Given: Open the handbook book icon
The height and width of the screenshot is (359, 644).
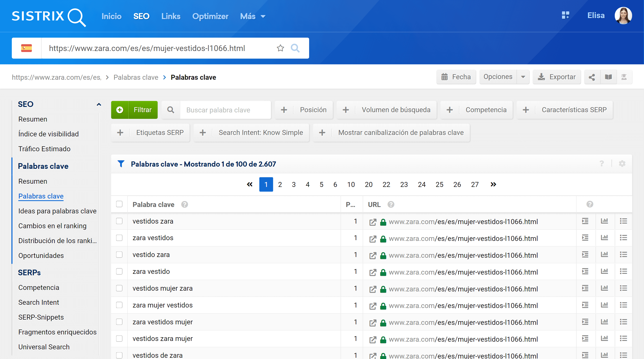Looking at the screenshot, I should (x=608, y=77).
